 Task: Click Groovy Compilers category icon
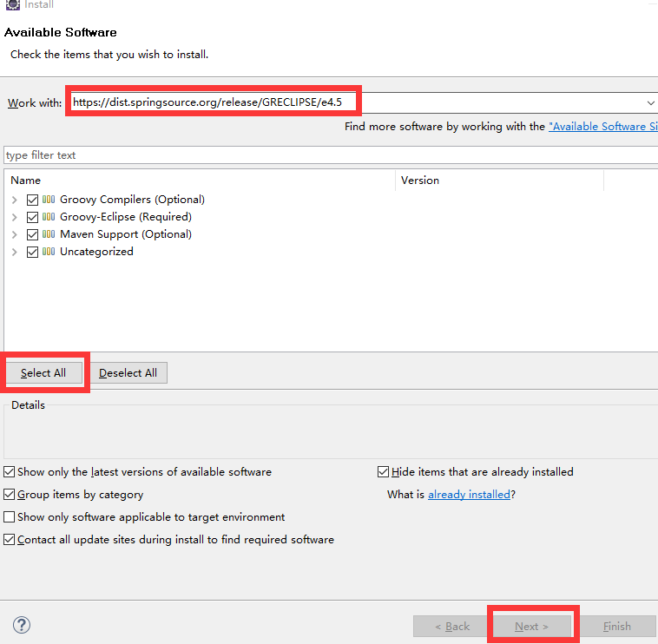pyautogui.click(x=49, y=200)
